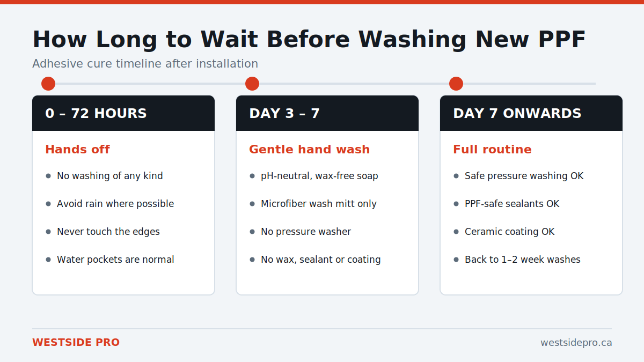Screen dimensions: 644x362
Task: Click the main title about washing new PPF
Action: click(x=309, y=40)
